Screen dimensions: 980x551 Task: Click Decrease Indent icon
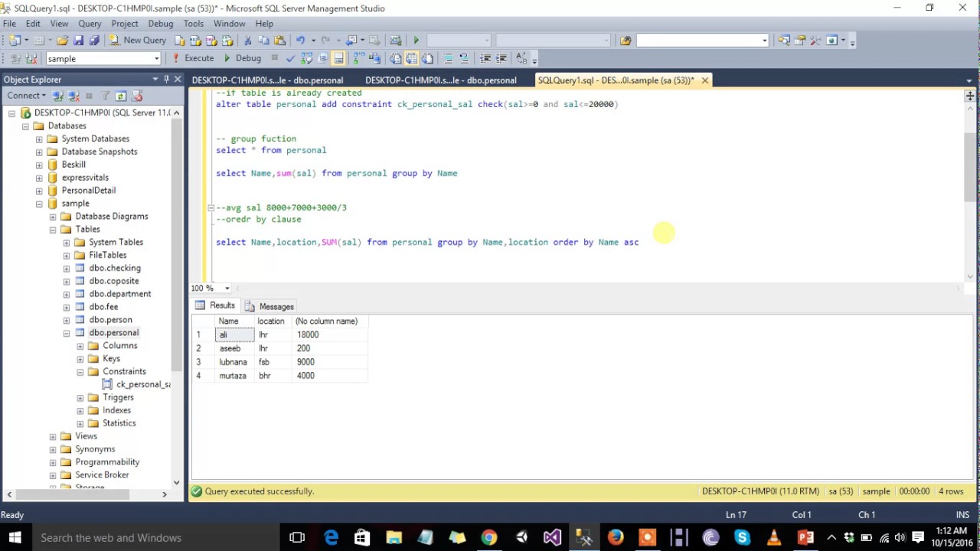click(485, 58)
